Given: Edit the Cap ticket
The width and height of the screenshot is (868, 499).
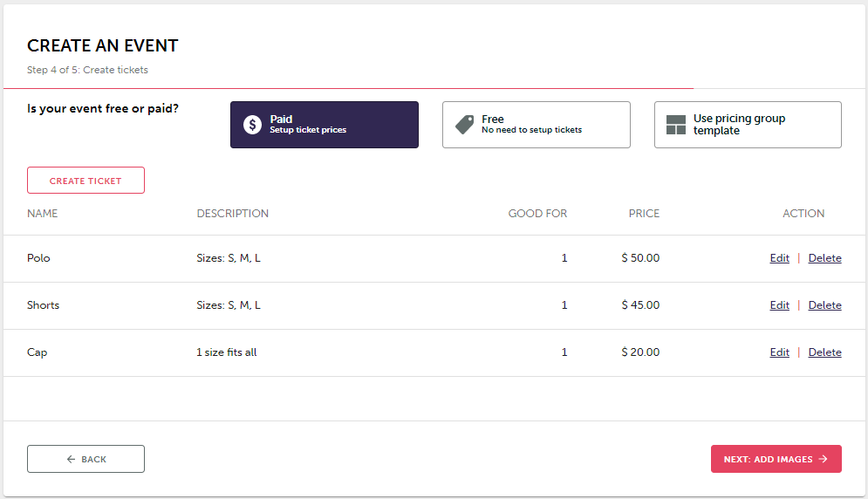Looking at the screenshot, I should (x=779, y=352).
